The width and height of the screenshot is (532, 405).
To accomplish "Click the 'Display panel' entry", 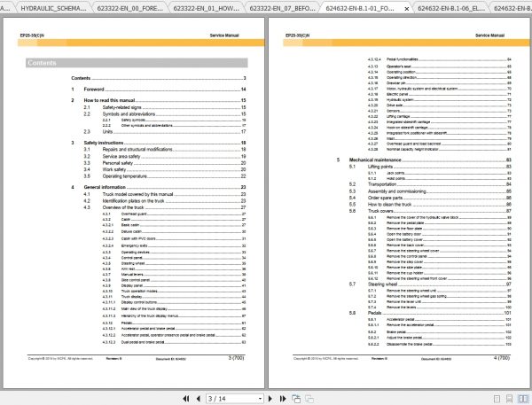I will (132, 285).
